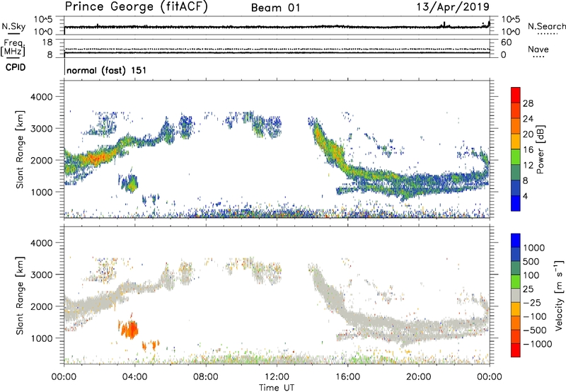The width and height of the screenshot is (566, 392).
Task: Click the '20:00' time axis tick
Action: point(419,377)
